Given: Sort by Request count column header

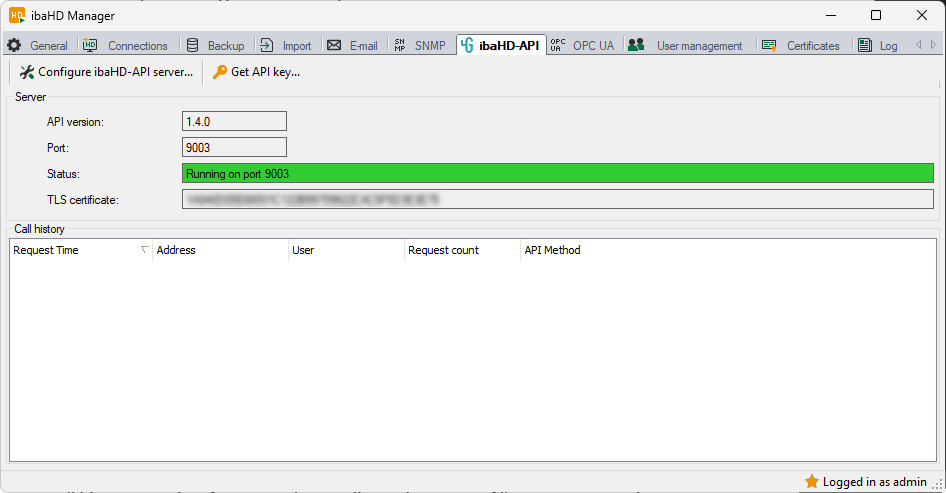Looking at the screenshot, I should click(x=462, y=250).
